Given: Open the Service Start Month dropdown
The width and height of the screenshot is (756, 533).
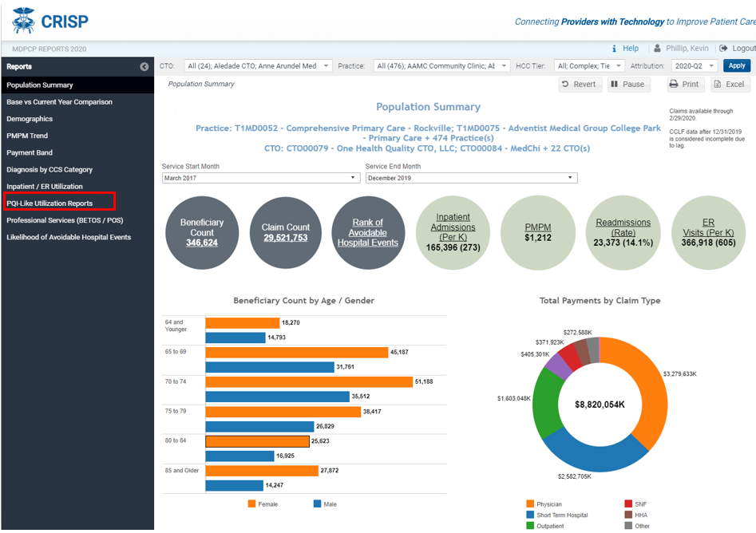Looking at the screenshot, I should (261, 178).
